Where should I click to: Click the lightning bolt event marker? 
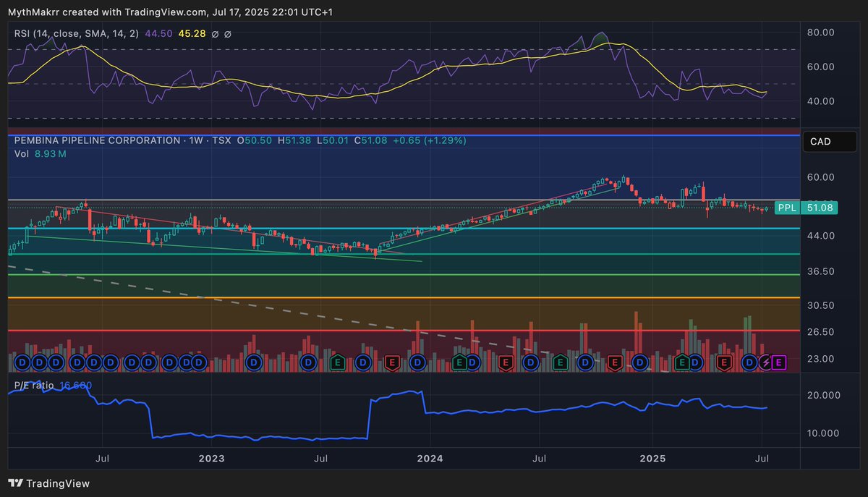pyautogui.click(x=765, y=361)
